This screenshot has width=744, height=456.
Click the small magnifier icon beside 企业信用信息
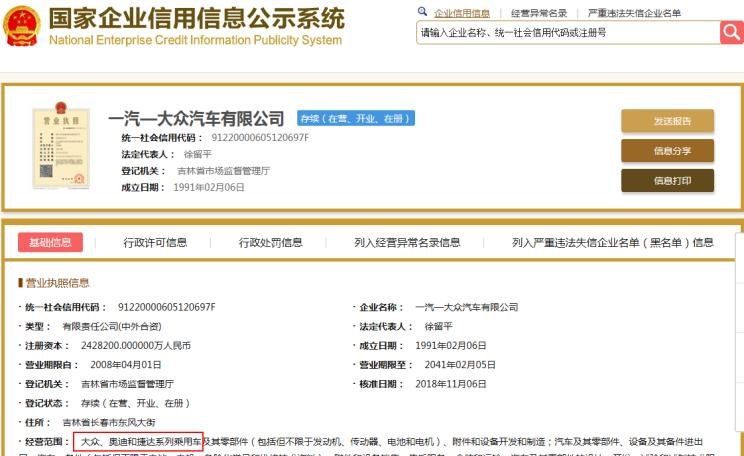(422, 13)
